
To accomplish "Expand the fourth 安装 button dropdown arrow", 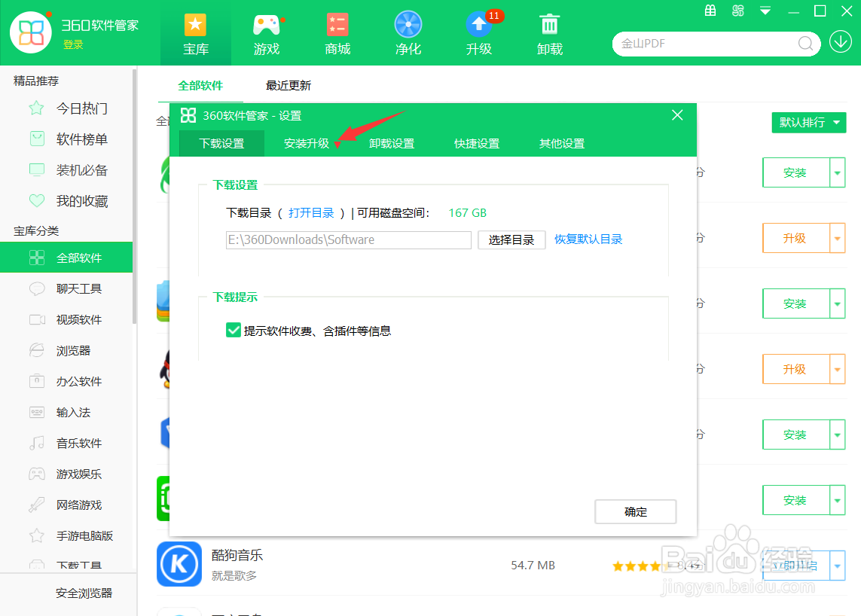I will click(837, 500).
